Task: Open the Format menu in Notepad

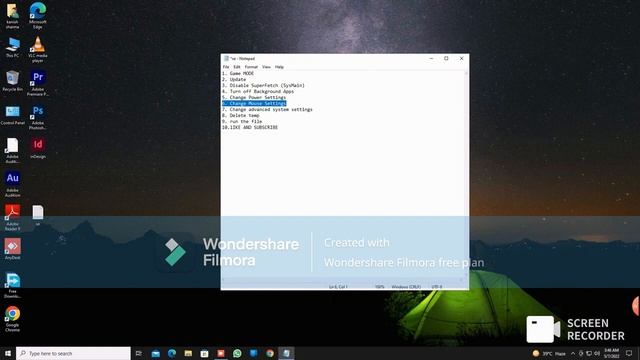Action: tap(251, 67)
